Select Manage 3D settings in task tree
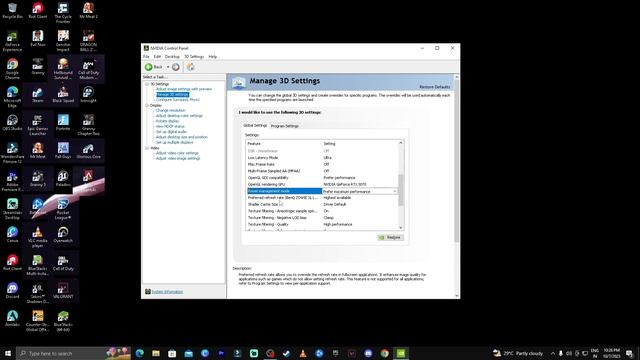Image resolution: width=640 pixels, height=360 pixels. coord(172,94)
